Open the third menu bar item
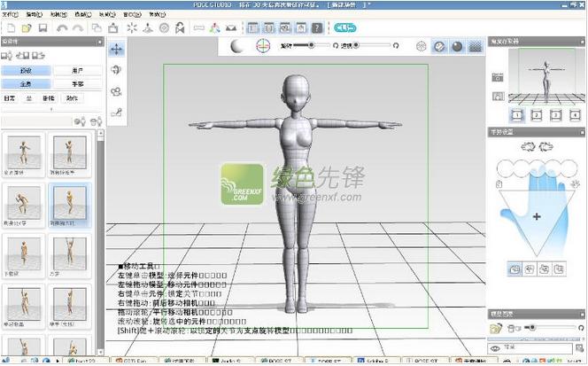 [x=58, y=14]
